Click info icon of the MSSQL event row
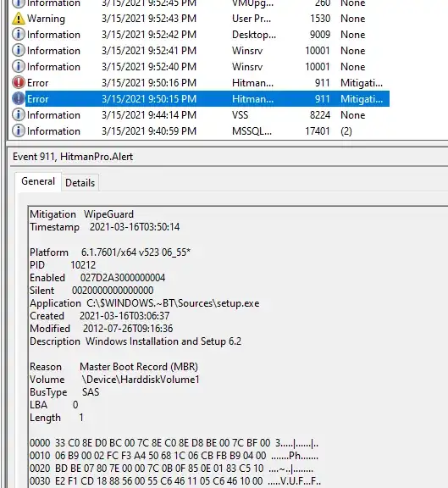 click(x=19, y=131)
